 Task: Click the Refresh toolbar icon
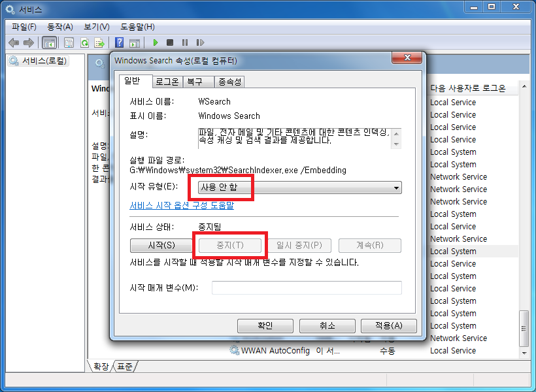pos(84,42)
